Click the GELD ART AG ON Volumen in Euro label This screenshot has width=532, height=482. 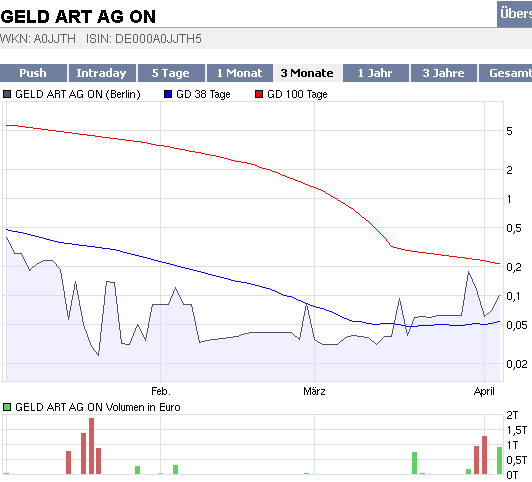point(98,407)
